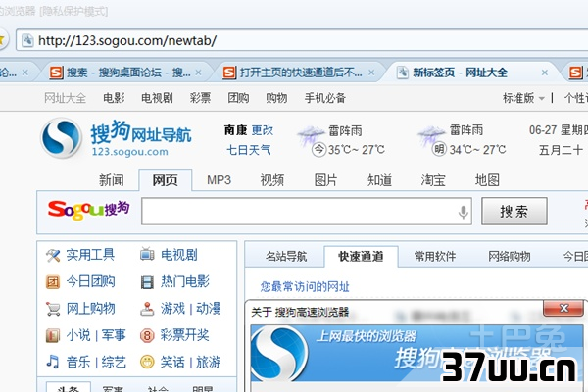Click today's thunderstorm weather icon
The width and height of the screenshot is (588, 392).
click(310, 135)
